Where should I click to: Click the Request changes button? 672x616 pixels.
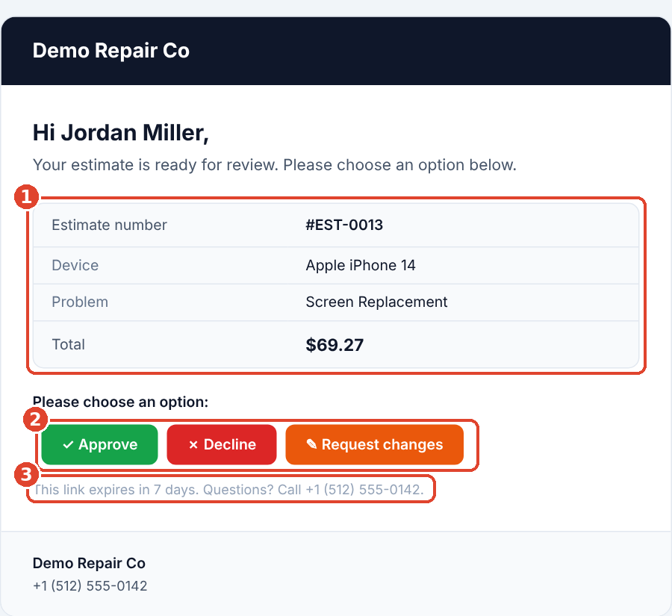coord(374,444)
